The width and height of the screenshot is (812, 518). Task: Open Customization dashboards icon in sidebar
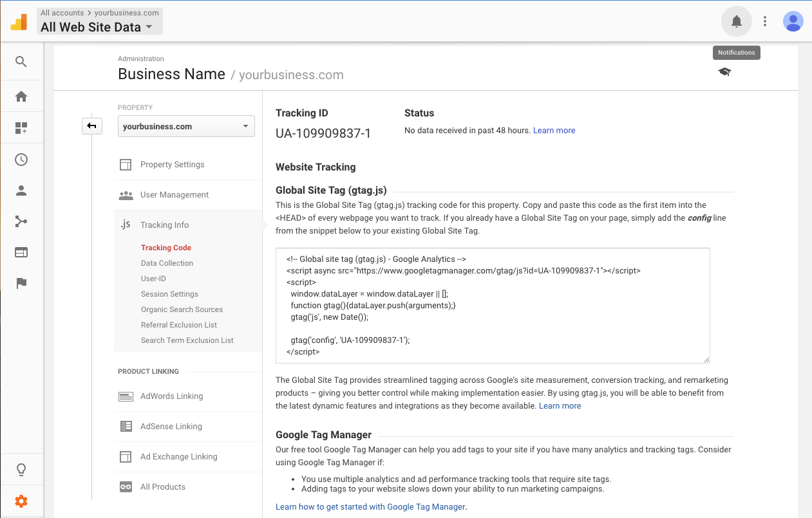tap(21, 128)
